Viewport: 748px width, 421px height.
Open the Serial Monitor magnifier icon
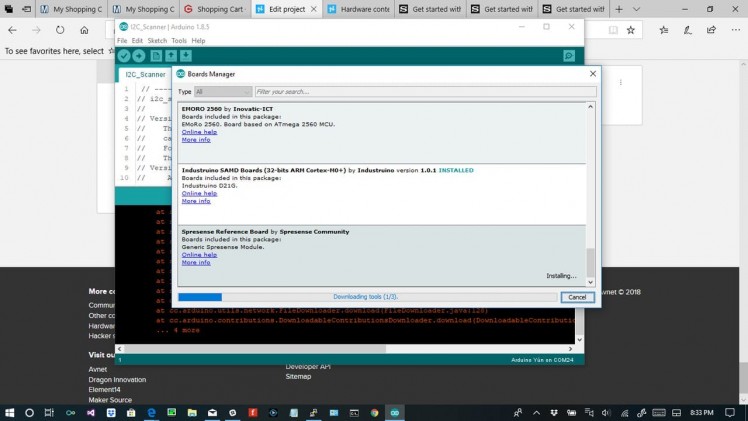(569, 56)
